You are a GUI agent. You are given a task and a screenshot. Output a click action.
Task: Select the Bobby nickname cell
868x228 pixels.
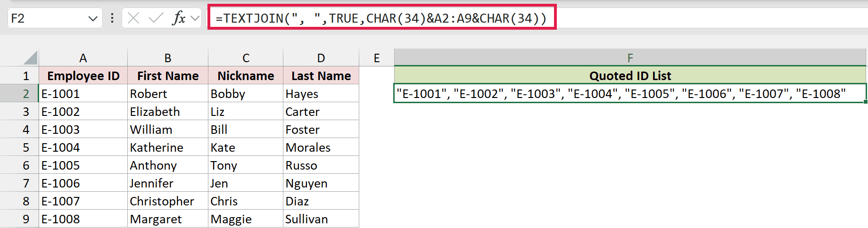pyautogui.click(x=246, y=94)
